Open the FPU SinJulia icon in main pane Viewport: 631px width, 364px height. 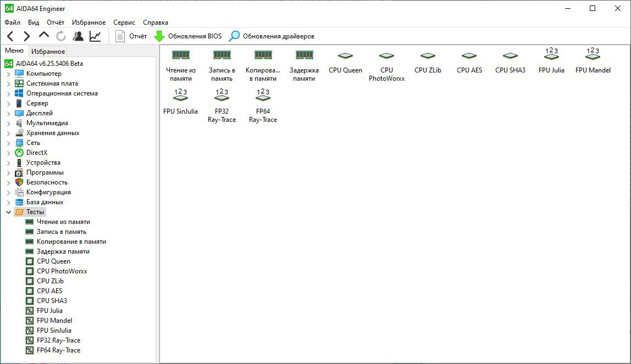181,102
